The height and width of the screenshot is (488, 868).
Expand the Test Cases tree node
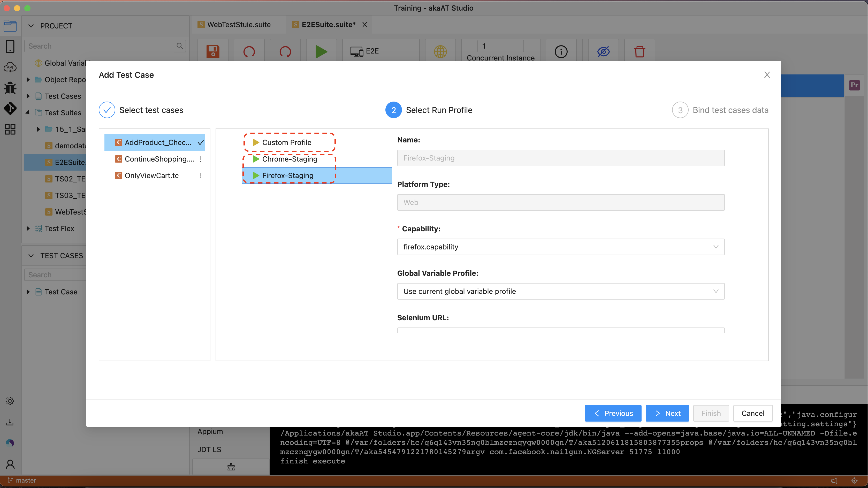point(28,96)
